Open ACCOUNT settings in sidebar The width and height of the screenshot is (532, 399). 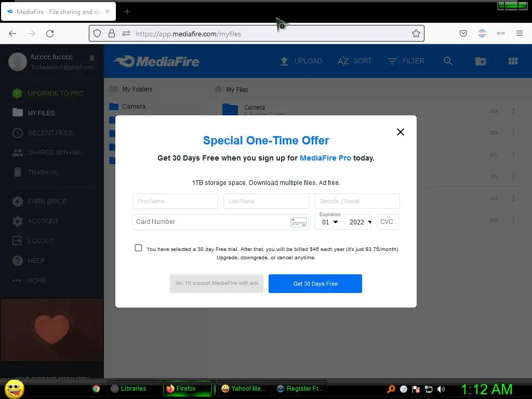(35, 221)
